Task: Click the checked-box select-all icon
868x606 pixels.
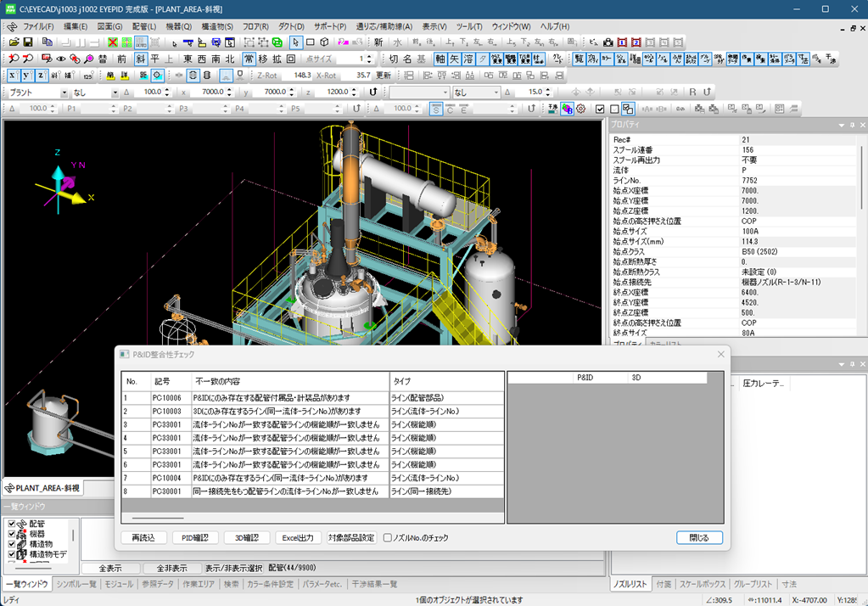Action: point(600,109)
